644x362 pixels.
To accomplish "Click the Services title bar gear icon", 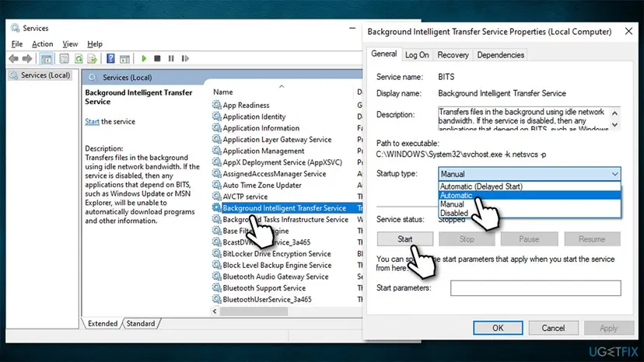I will [16, 28].
